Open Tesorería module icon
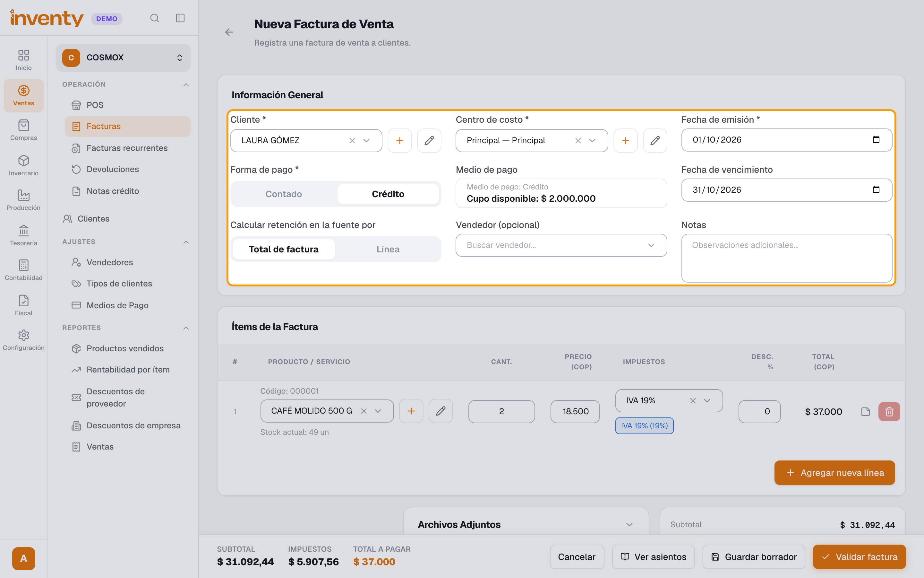 point(24,235)
